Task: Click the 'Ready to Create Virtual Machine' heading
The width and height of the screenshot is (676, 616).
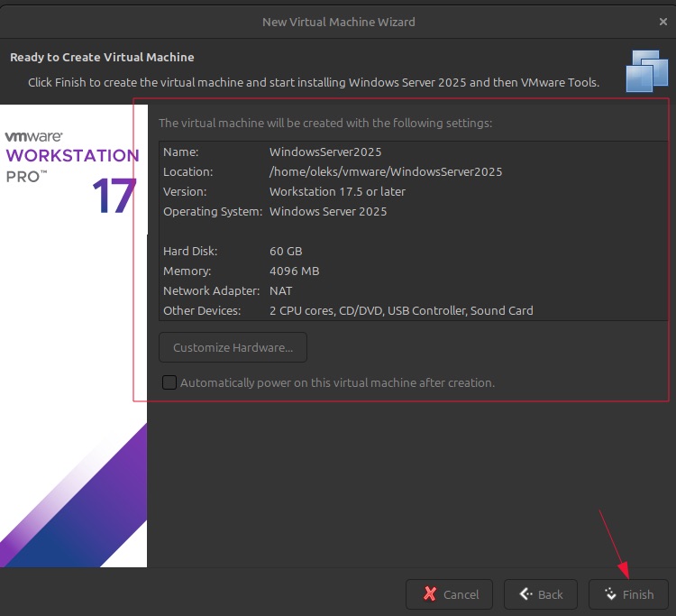Action: [102, 57]
